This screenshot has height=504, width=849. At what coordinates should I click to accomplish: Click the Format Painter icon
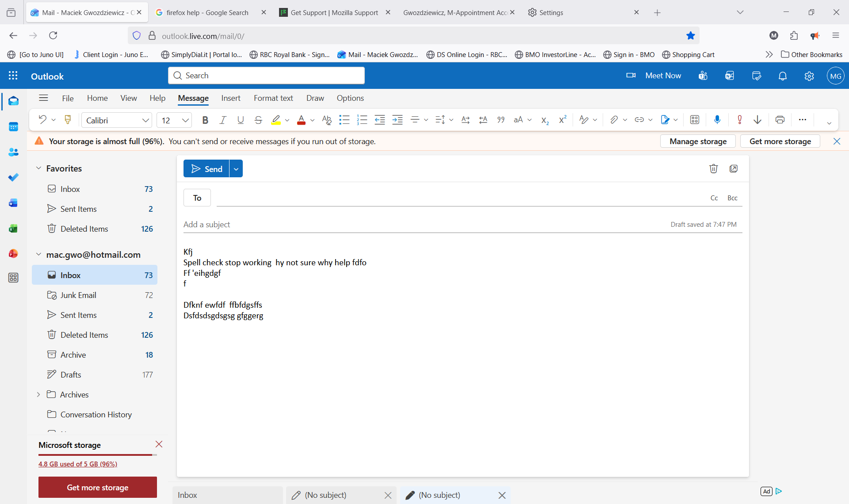tap(68, 120)
